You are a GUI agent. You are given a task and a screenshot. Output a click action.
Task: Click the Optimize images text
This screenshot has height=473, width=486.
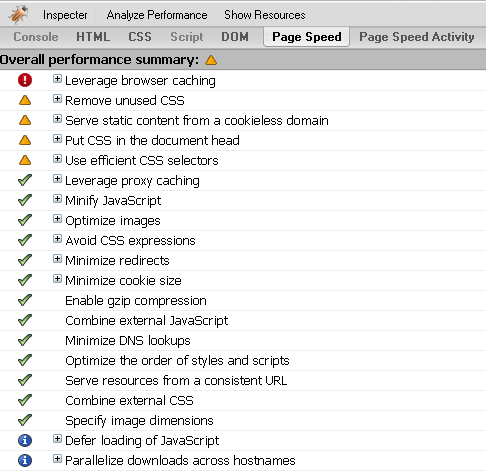[113, 221]
